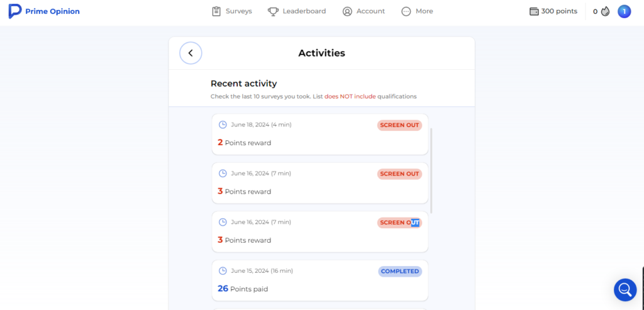Screen dimensions: 644x310
Task: Click the clock icon for June 18 entry
Action: [x=222, y=125]
